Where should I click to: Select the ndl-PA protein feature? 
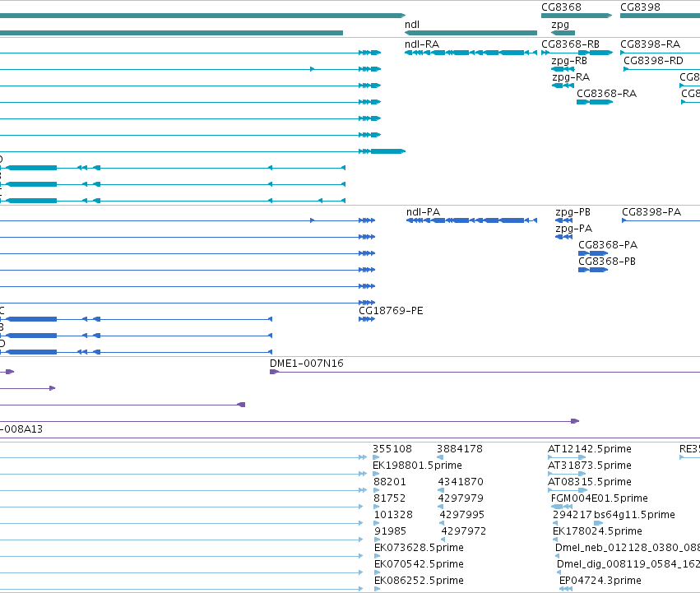[x=471, y=220]
